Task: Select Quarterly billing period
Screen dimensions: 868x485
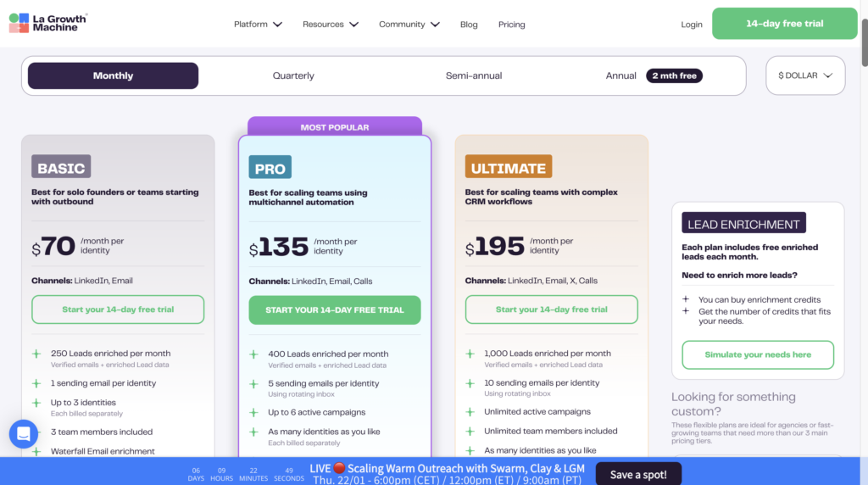Action: point(293,75)
